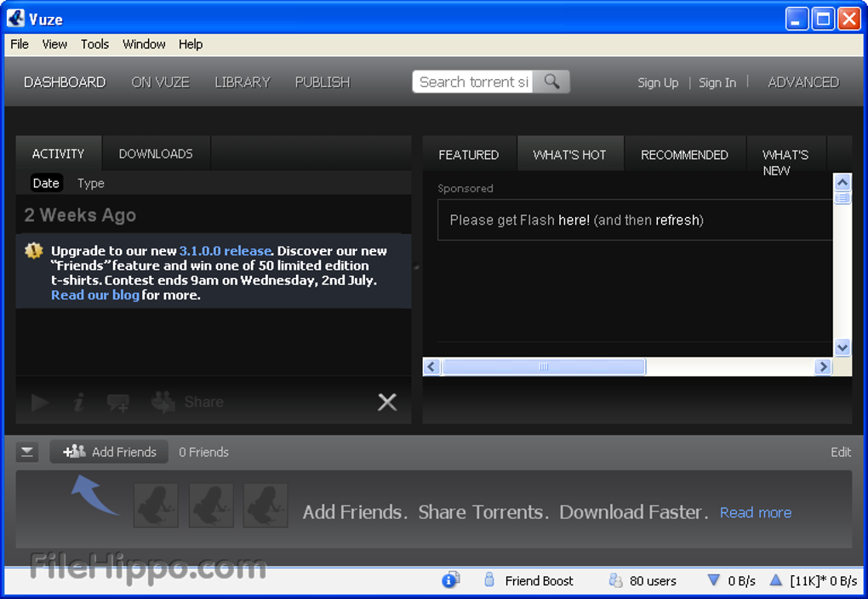Open the Window menu
Image resolution: width=868 pixels, height=599 pixels.
pyautogui.click(x=144, y=44)
